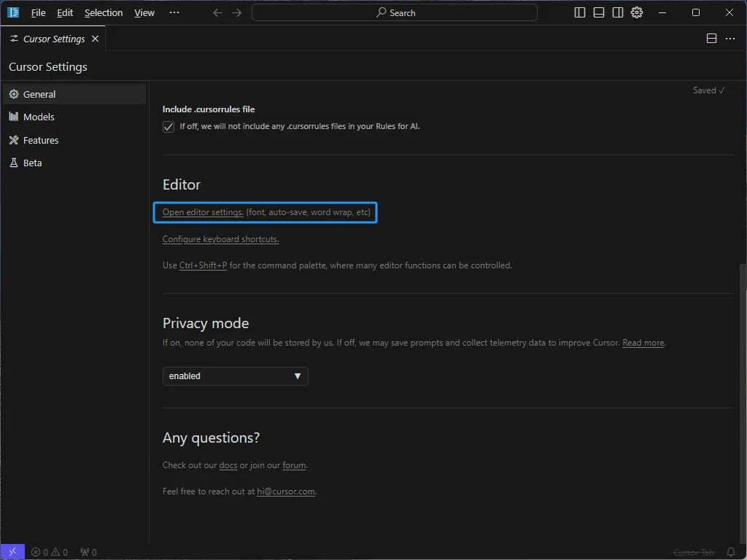Screen dimensions: 747x560
Task: Click the Any questions? heading
Action: tap(211, 437)
